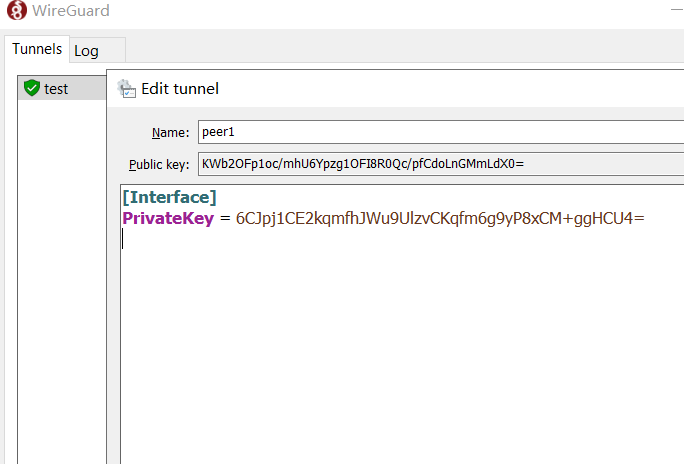Click the [Interface] header text
This screenshot has height=464, width=684.
click(170, 197)
